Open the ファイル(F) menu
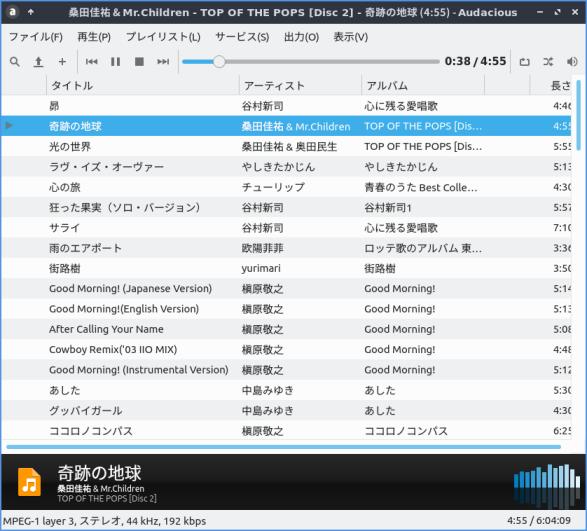The height and width of the screenshot is (531, 587). click(36, 37)
